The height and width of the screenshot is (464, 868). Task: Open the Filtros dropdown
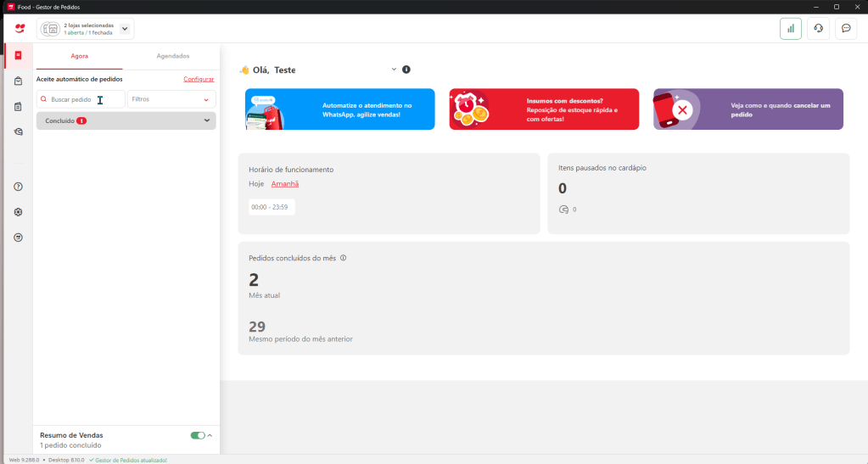[x=171, y=99]
